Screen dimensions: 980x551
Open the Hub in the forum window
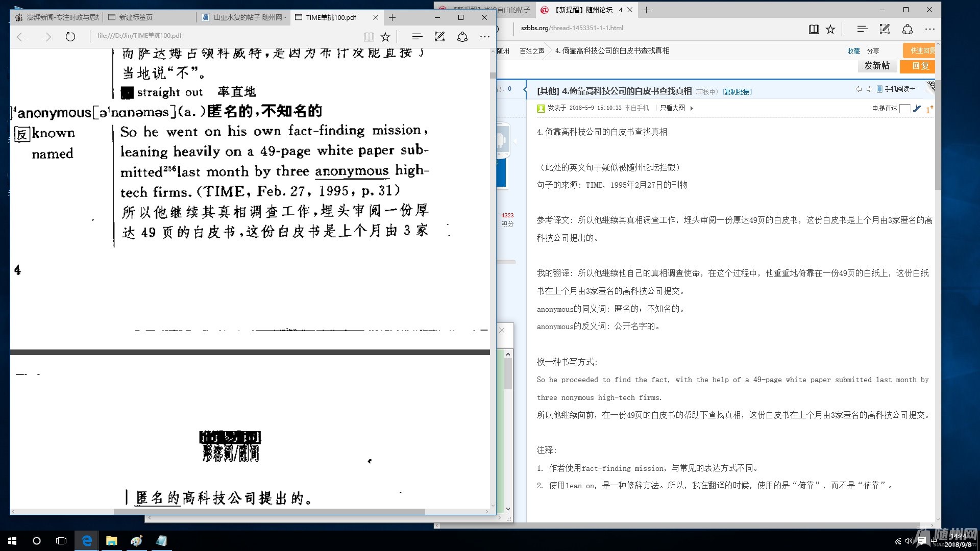pos(862,29)
